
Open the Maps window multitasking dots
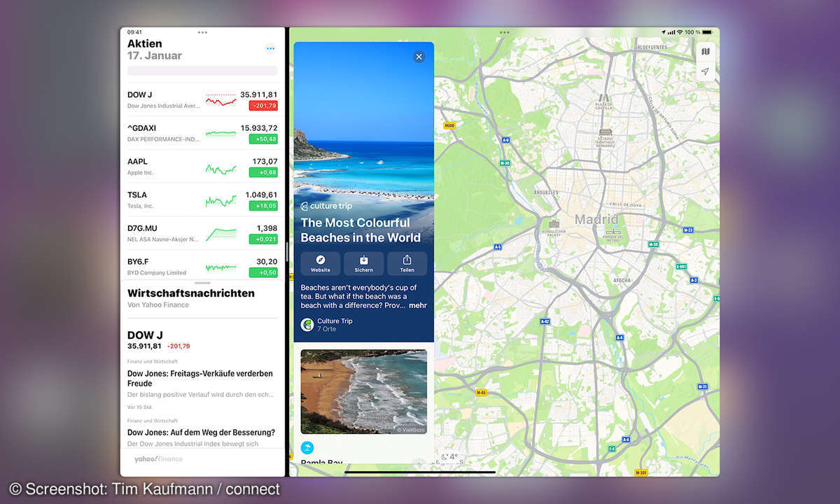(x=504, y=32)
